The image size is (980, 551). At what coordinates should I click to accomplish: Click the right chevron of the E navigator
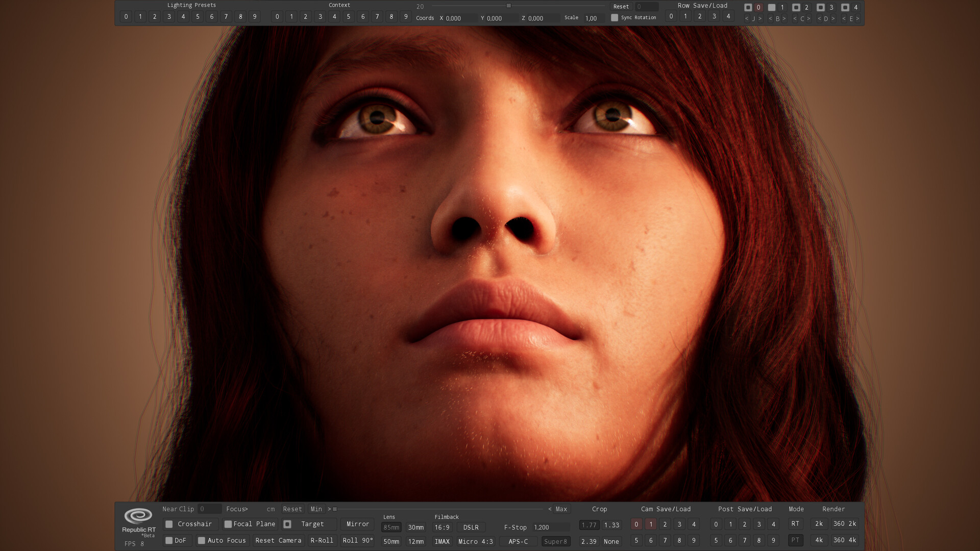coord(857,18)
